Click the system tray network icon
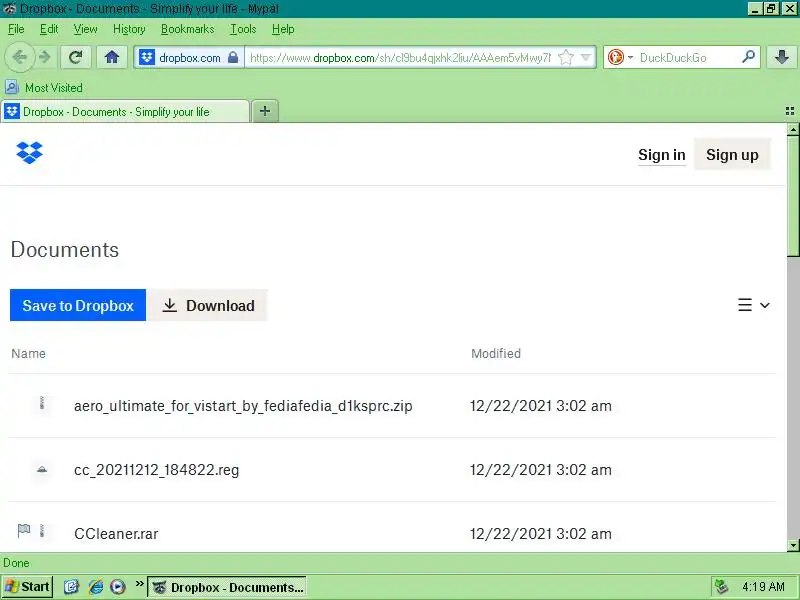800x600 pixels. click(x=721, y=587)
